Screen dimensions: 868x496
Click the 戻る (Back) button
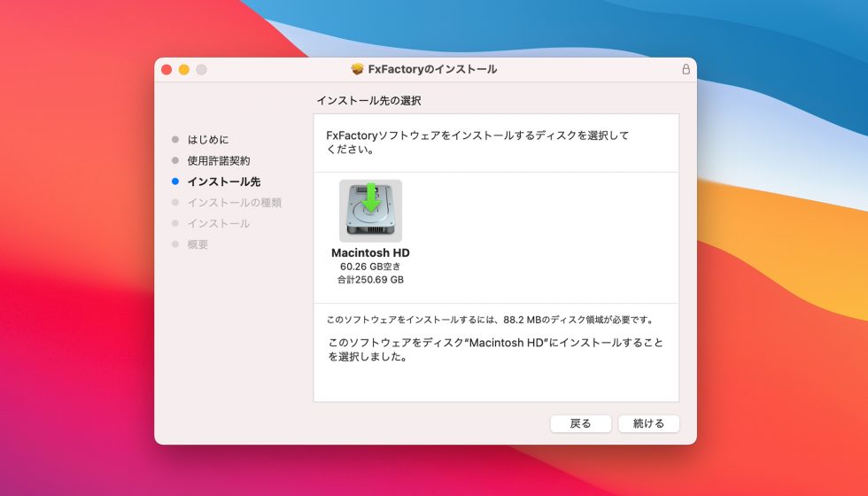point(581,423)
